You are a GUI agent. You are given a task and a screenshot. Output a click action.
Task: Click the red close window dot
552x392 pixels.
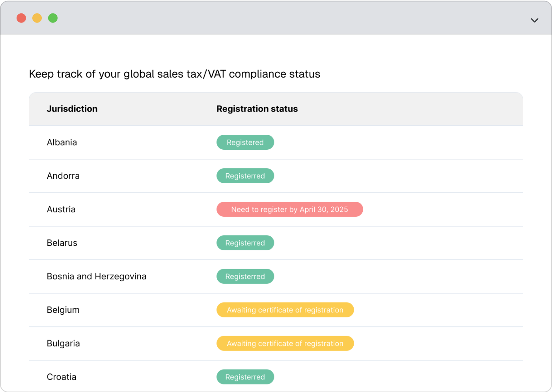pos(21,18)
